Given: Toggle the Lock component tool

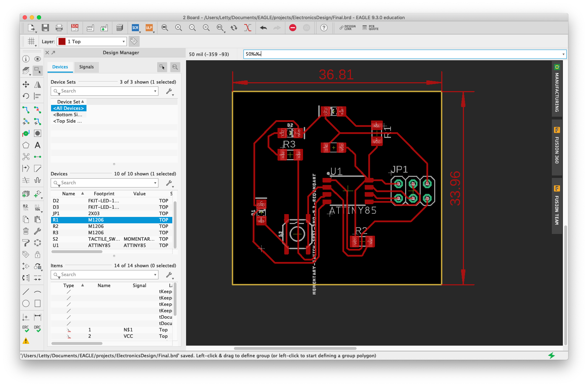Looking at the screenshot, I should pyautogui.click(x=37, y=254).
